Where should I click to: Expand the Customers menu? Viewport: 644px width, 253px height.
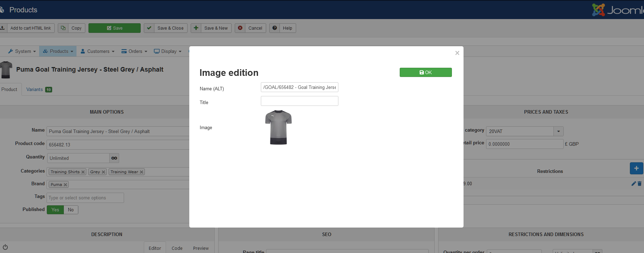click(98, 51)
